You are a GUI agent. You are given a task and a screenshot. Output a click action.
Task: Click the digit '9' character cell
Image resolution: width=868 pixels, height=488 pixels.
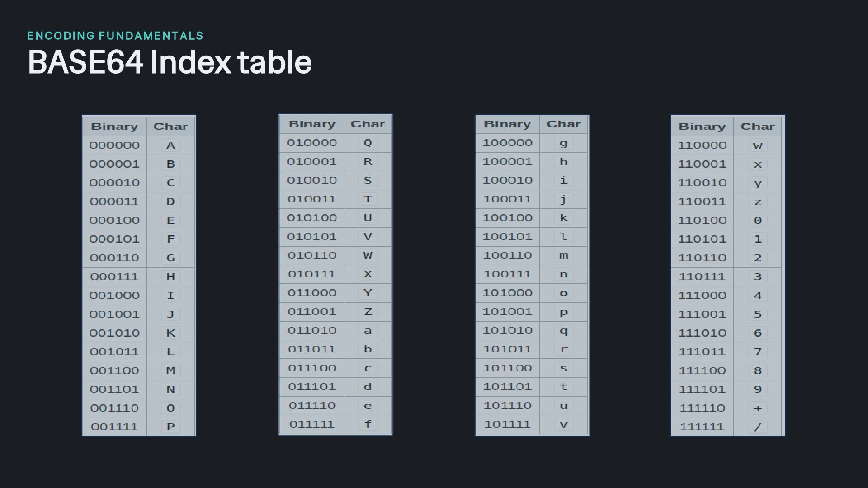pyautogui.click(x=757, y=389)
